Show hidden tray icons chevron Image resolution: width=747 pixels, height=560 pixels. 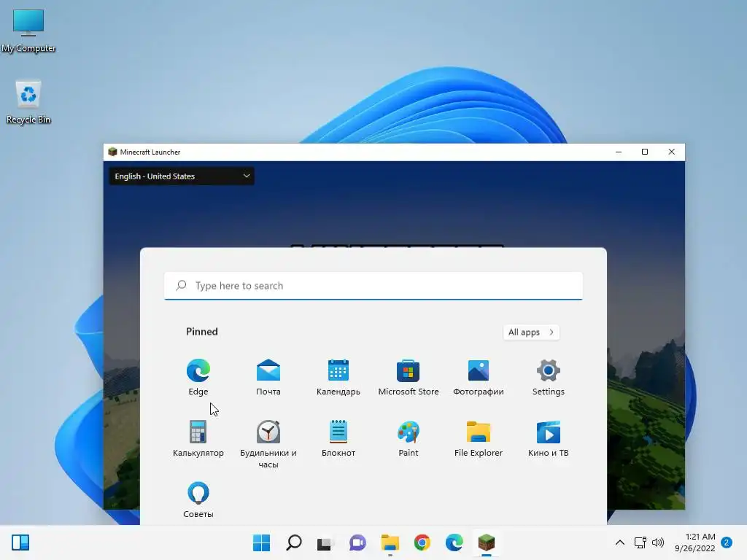(620, 542)
